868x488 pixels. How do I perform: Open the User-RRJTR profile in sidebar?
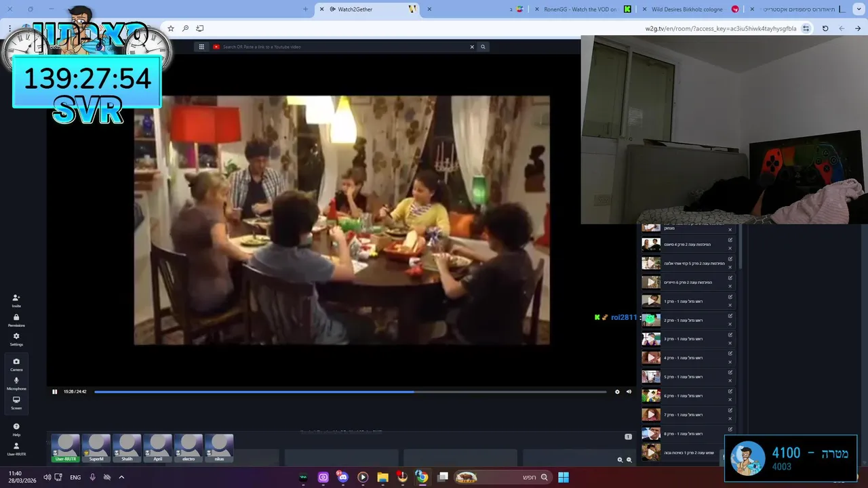[16, 449]
